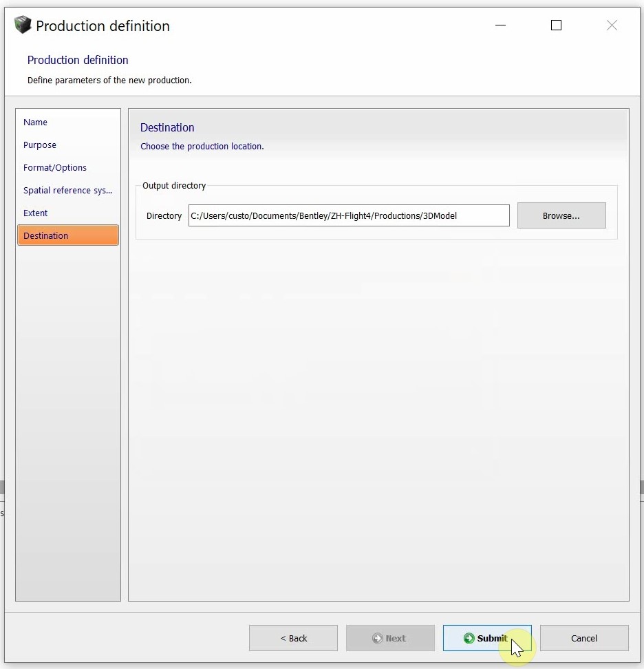The height and width of the screenshot is (669, 644).
Task: Click the green arrow Submit icon
Action: (469, 638)
